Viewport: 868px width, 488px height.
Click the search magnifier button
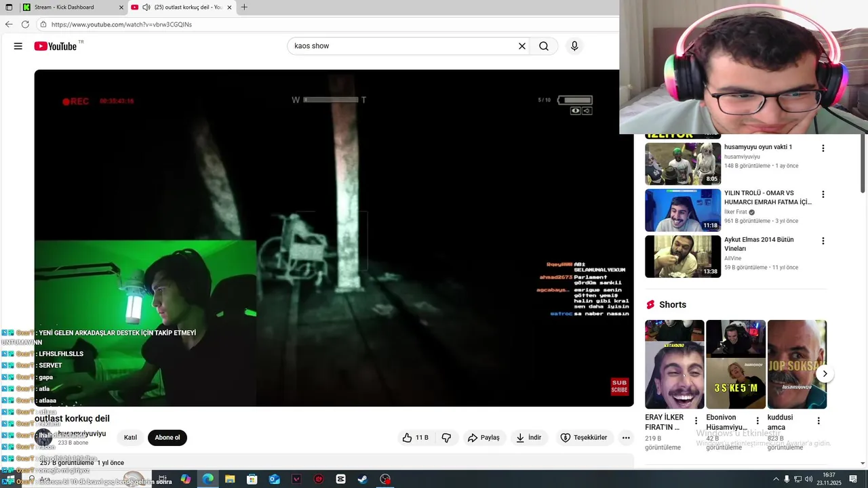click(544, 46)
